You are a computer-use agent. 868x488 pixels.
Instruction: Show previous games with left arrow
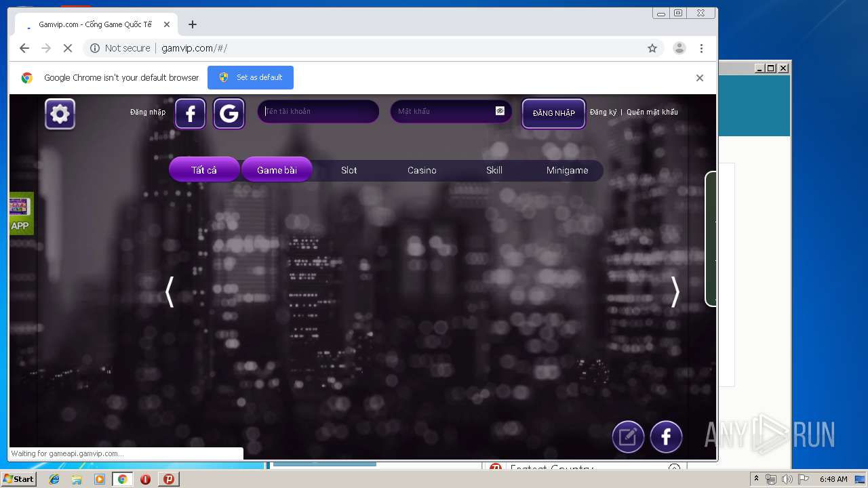[x=170, y=292]
